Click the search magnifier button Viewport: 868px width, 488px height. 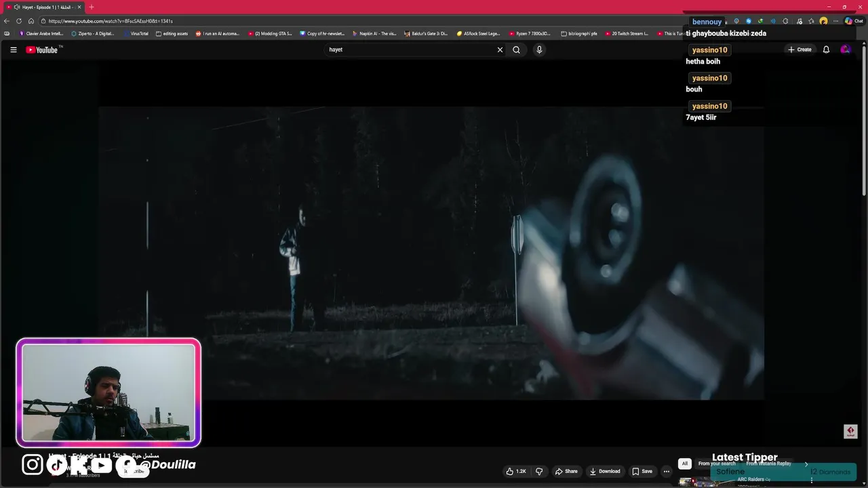(516, 49)
